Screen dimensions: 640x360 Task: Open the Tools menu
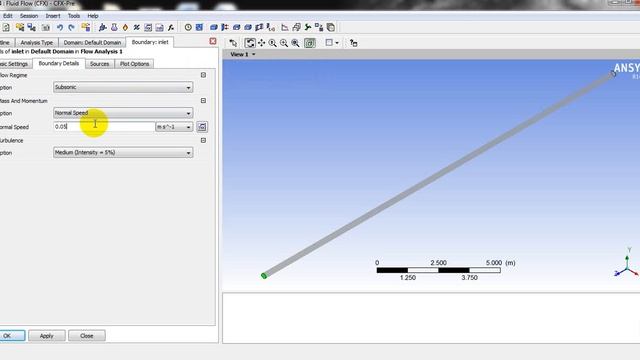pos(73,16)
